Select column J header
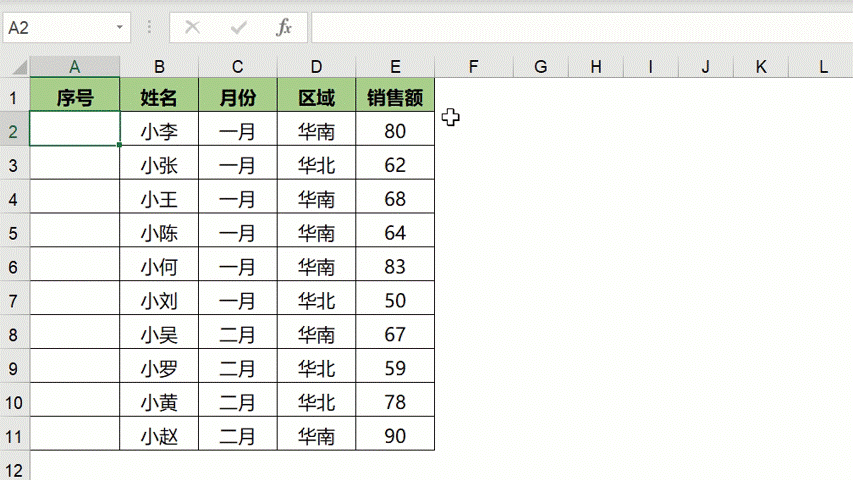The image size is (853, 480). coord(706,67)
